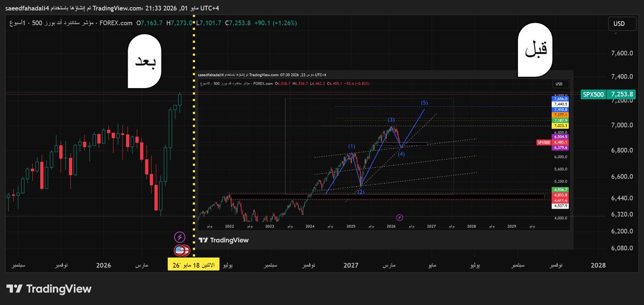Viewport: 644px width, 305px height.
Task: Click the 2027 label on main time axis
Action: [351, 266]
